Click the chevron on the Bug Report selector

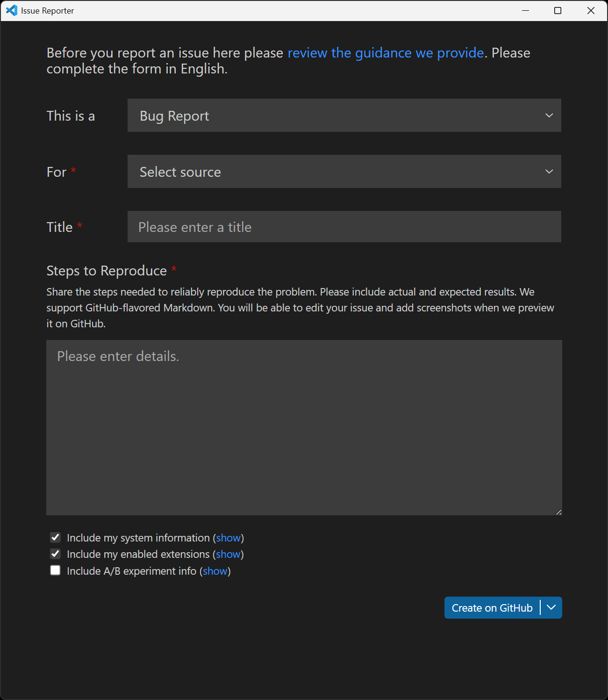pos(549,115)
